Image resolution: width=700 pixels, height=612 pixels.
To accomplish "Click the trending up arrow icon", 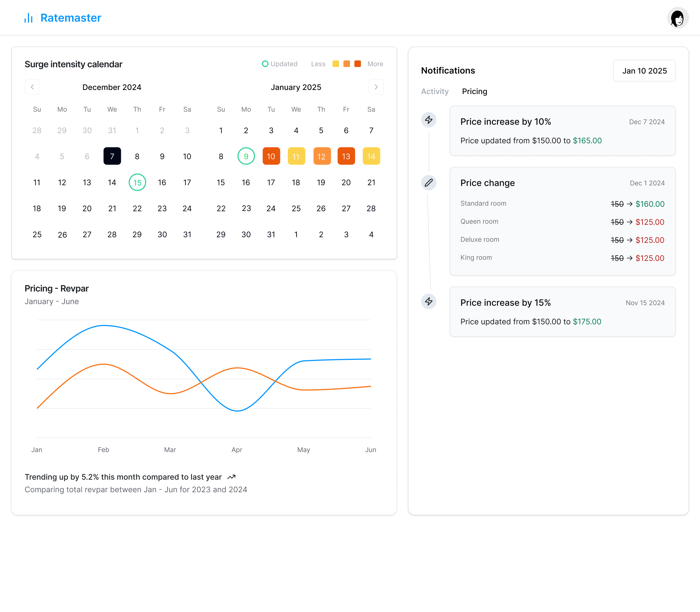I will [x=232, y=477].
